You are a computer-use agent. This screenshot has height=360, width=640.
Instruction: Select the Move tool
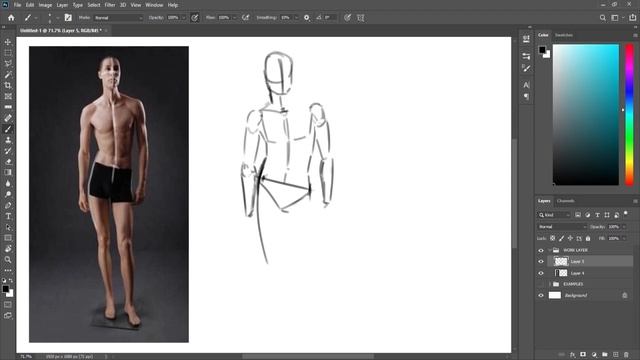coord(8,42)
